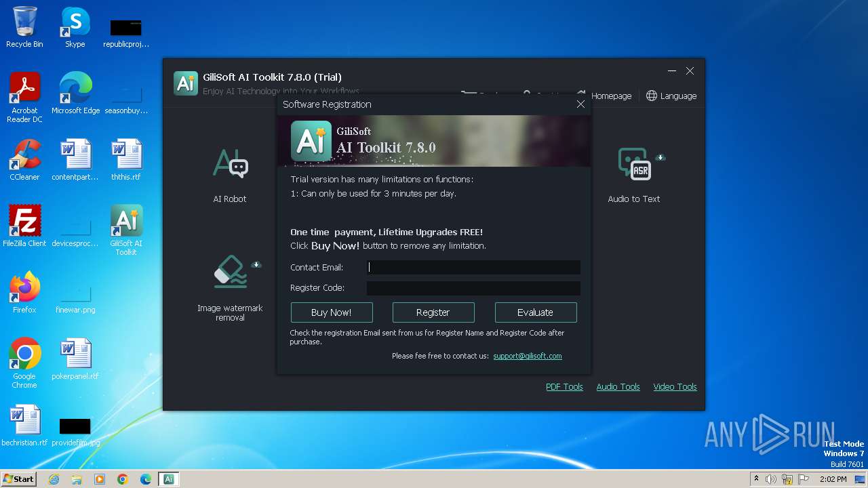868x488 pixels.
Task: Select the Acrobat Reader DC shortcut
Action: click(24, 98)
